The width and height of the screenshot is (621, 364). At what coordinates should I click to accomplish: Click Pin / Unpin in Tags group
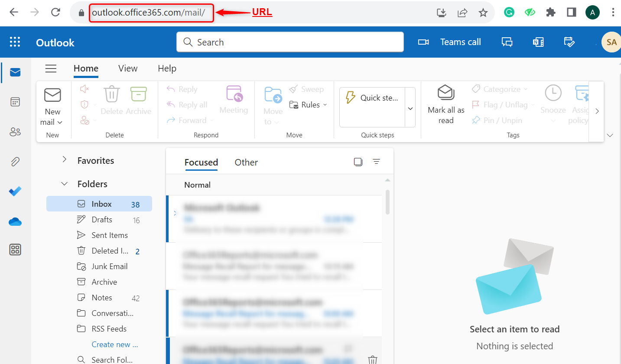coord(497,120)
